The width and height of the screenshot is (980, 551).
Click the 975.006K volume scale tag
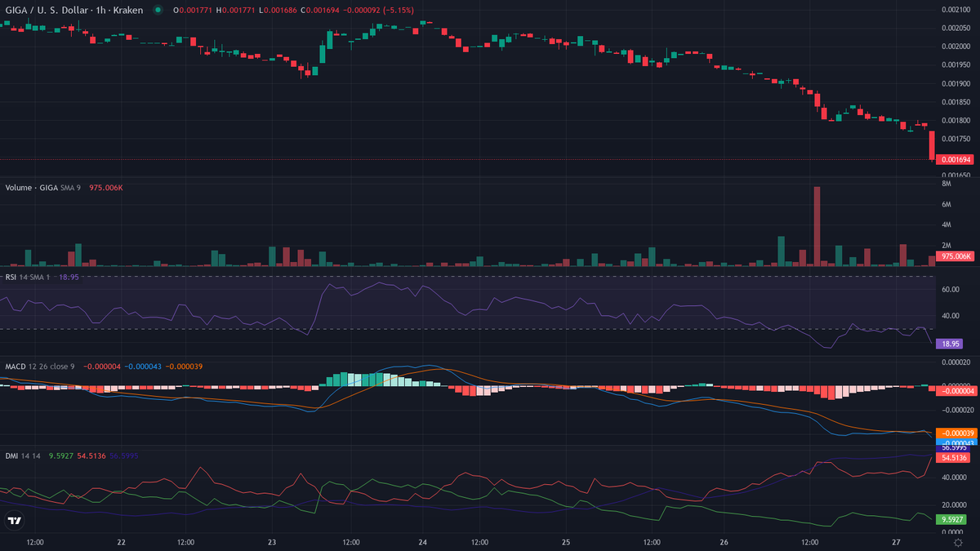click(955, 256)
